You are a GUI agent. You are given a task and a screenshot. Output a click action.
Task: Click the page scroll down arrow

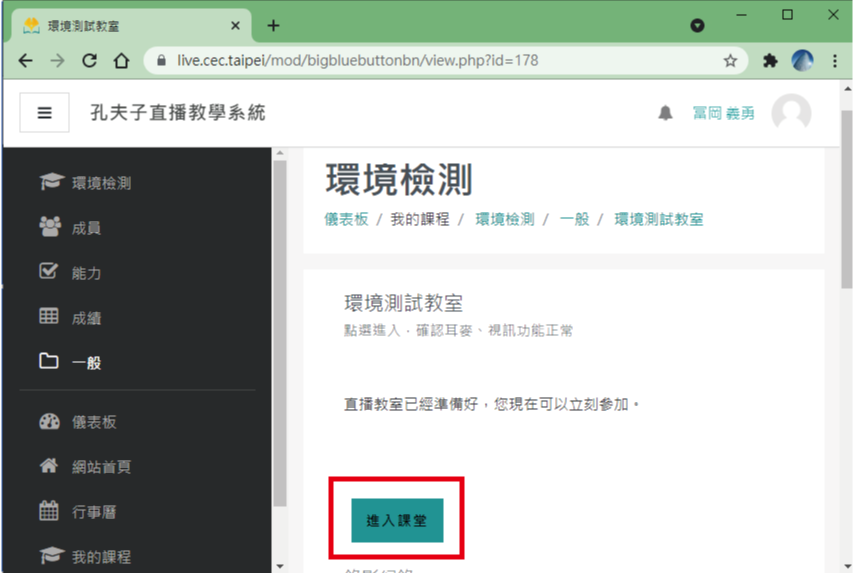pyautogui.click(x=847, y=566)
